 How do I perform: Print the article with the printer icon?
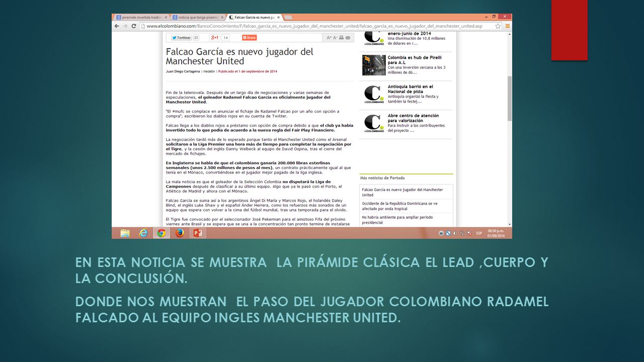[x=341, y=37]
